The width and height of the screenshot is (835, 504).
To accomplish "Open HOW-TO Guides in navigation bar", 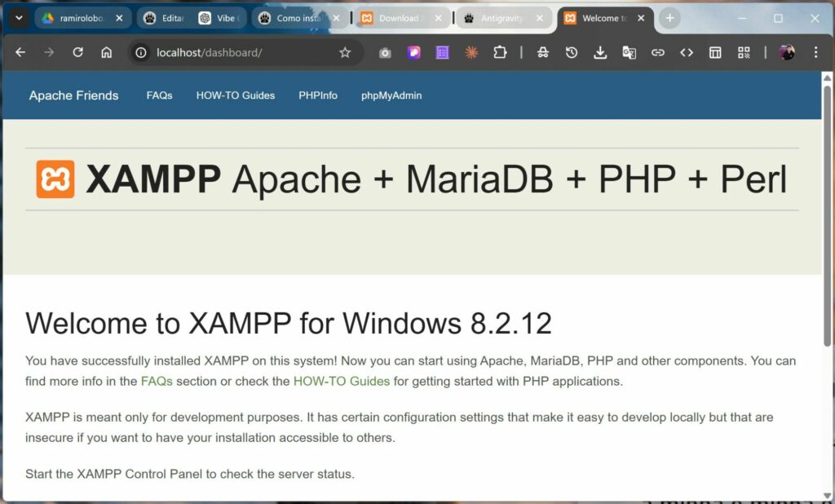I will pyautogui.click(x=236, y=95).
